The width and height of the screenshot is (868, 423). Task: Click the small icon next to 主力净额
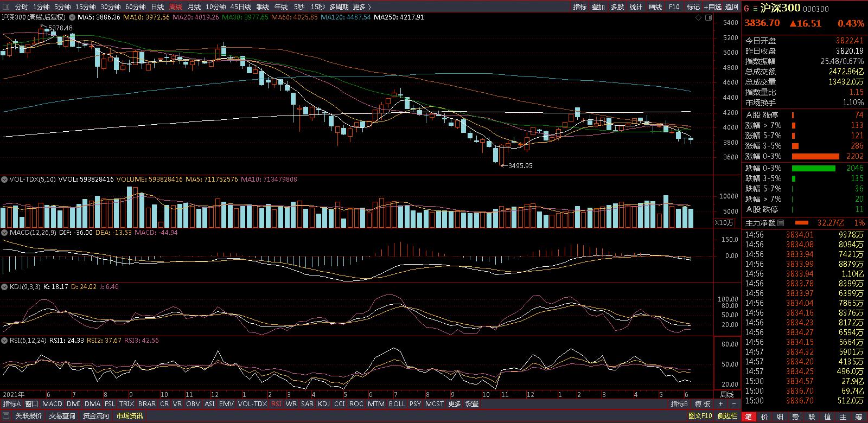(781, 223)
